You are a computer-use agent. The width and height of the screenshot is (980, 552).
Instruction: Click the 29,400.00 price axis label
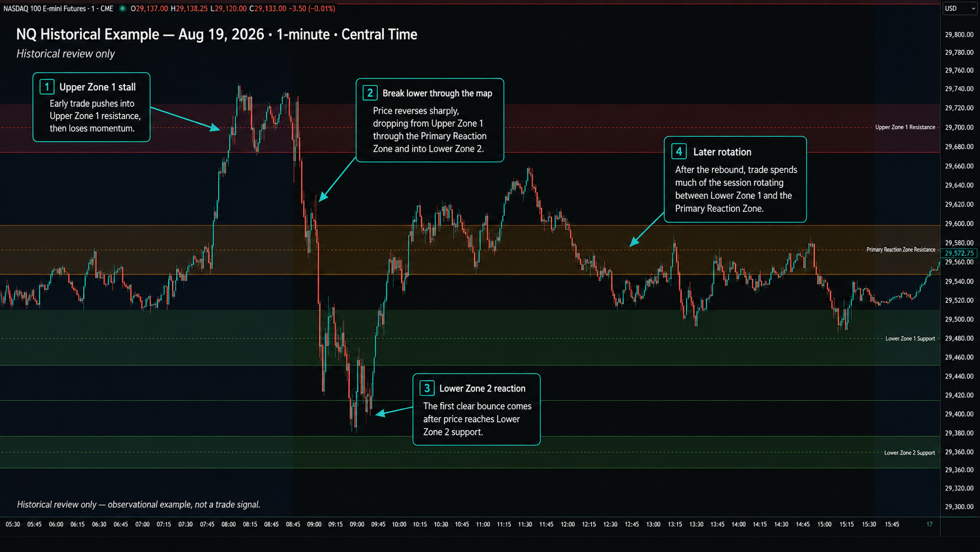point(959,414)
